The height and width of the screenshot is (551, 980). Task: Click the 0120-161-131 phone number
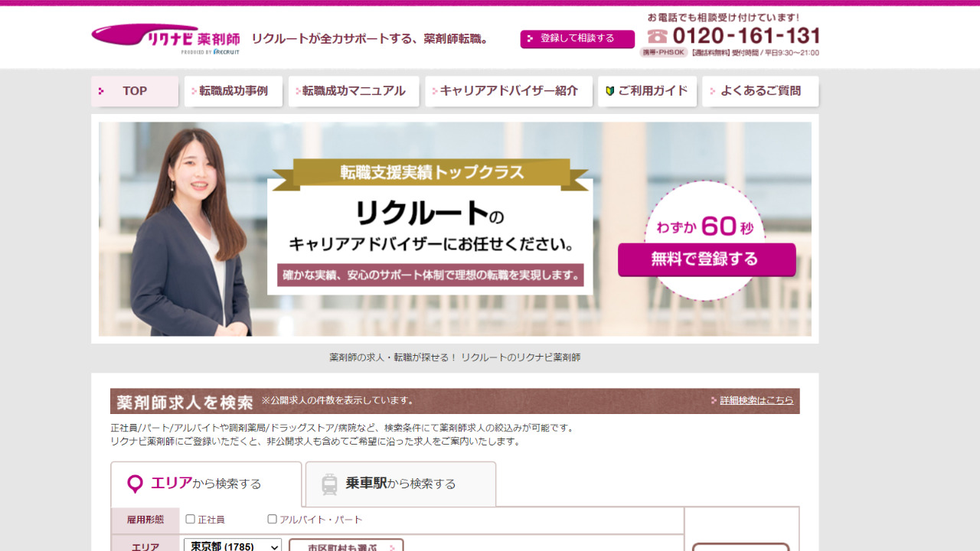pyautogui.click(x=746, y=36)
